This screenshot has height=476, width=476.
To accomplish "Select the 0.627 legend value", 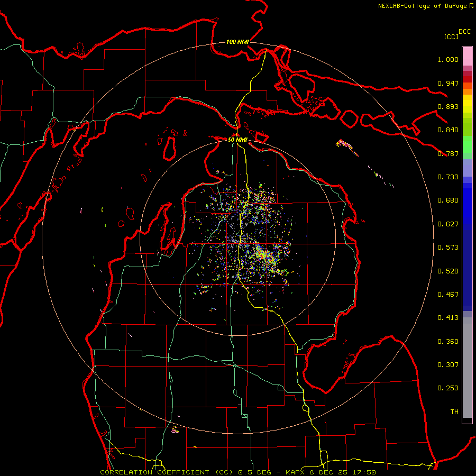I will click(x=448, y=224).
